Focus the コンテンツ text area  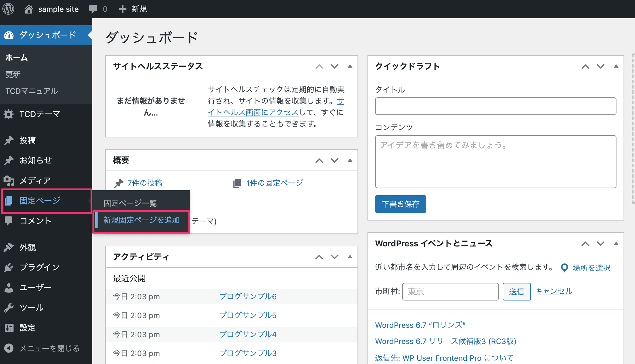(496, 162)
